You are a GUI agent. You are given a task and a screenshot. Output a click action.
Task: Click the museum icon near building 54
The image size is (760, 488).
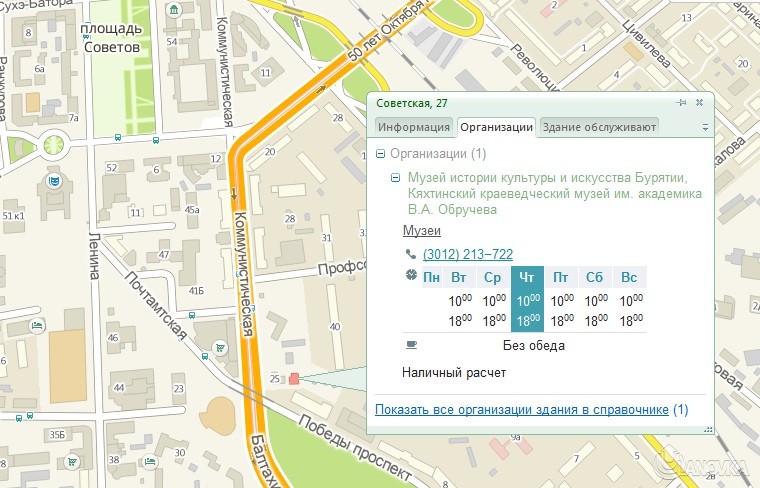176,13
